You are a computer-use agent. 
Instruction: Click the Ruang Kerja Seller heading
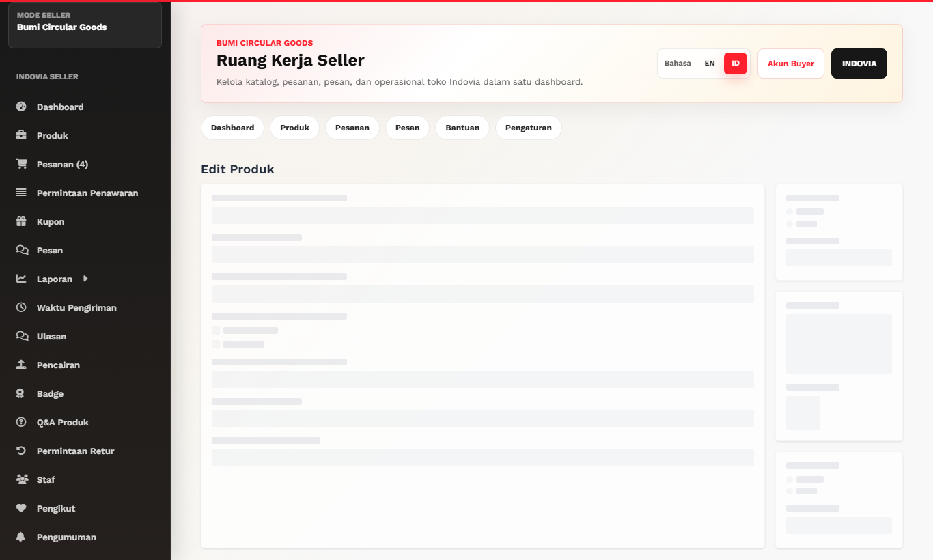pos(290,60)
